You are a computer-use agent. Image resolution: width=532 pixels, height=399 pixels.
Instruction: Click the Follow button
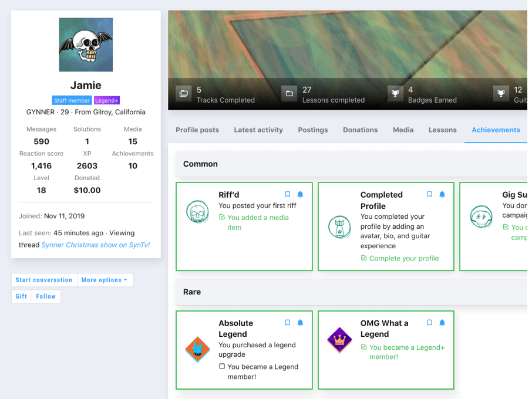pyautogui.click(x=46, y=296)
